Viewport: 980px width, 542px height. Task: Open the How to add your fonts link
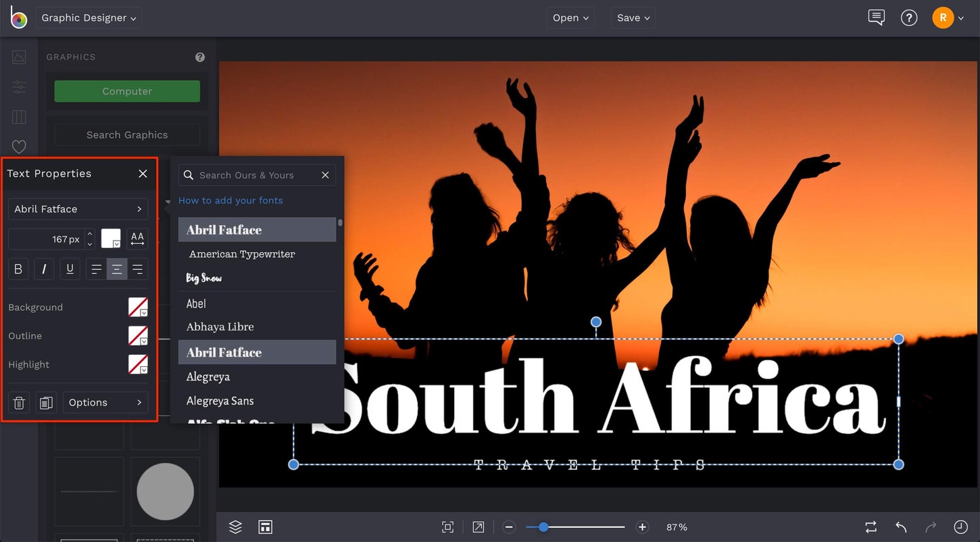click(230, 201)
